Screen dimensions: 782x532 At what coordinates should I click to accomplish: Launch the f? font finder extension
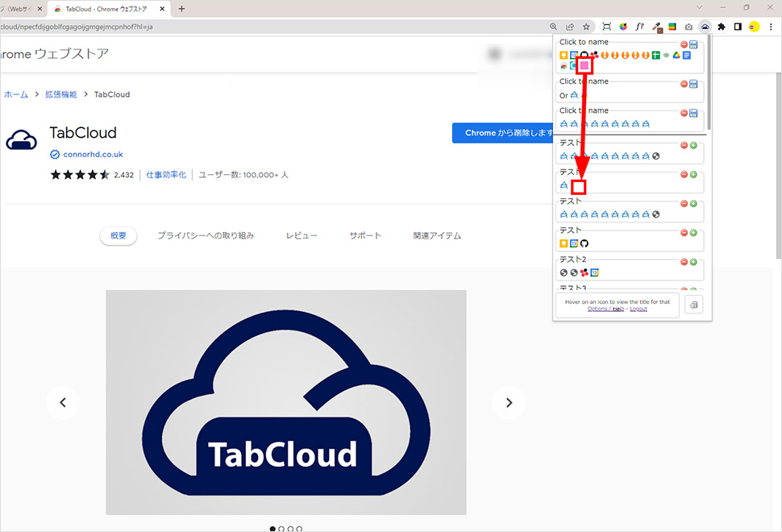(639, 27)
